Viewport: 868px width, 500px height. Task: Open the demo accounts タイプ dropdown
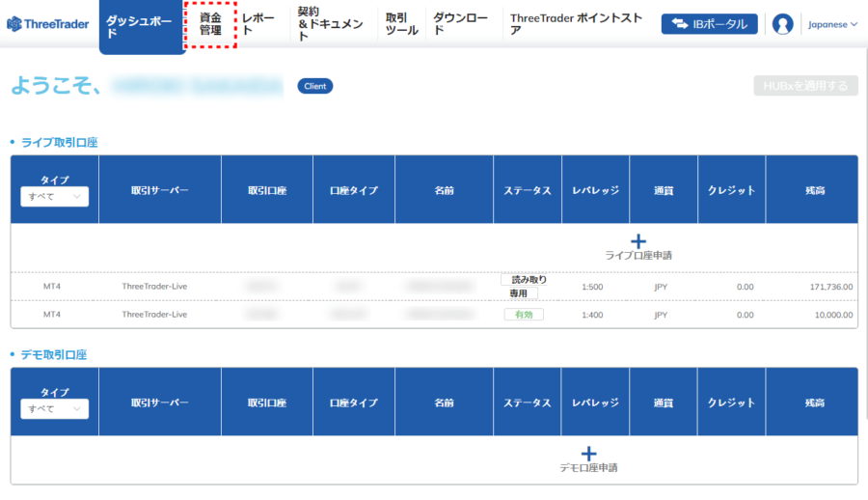click(x=54, y=409)
